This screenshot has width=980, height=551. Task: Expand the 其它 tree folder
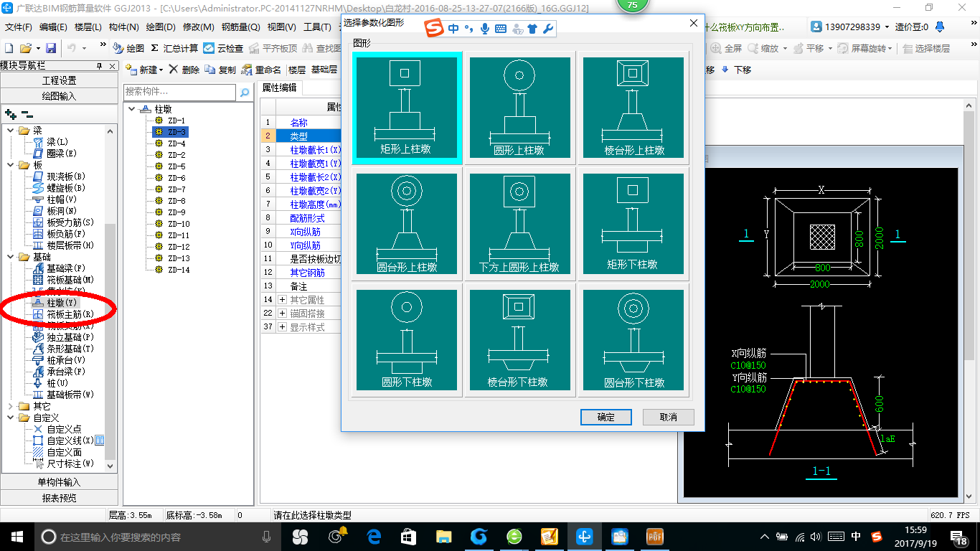pos(10,406)
